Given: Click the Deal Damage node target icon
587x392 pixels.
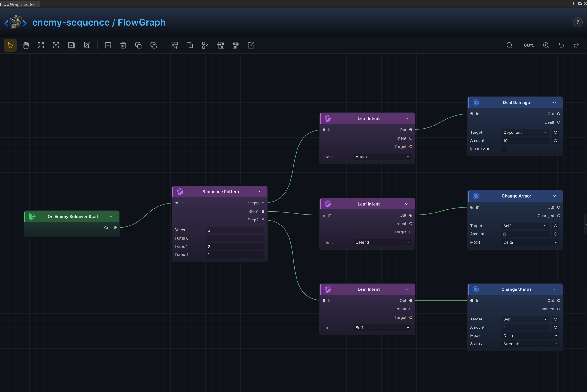Looking at the screenshot, I should (x=476, y=103).
